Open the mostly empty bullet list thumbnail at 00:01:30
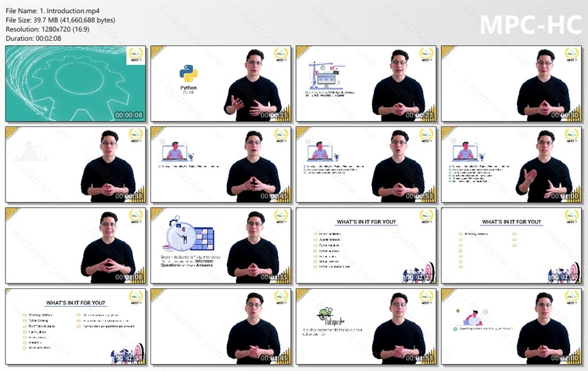The width and height of the screenshot is (588, 371). tap(511, 245)
